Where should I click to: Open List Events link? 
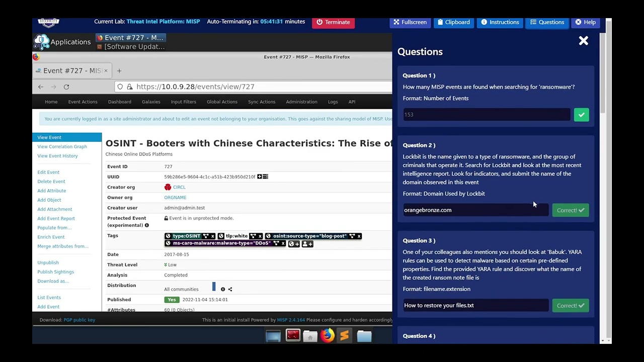click(x=49, y=298)
